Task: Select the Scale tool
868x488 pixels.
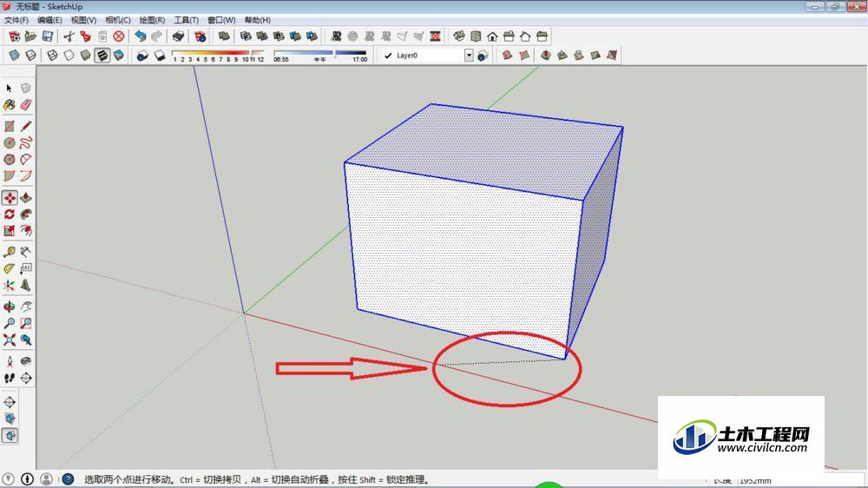Action: click(x=9, y=230)
